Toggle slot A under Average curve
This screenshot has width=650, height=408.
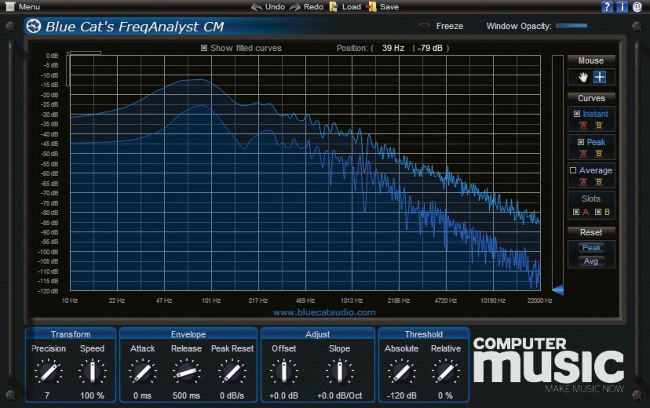[x=583, y=182]
